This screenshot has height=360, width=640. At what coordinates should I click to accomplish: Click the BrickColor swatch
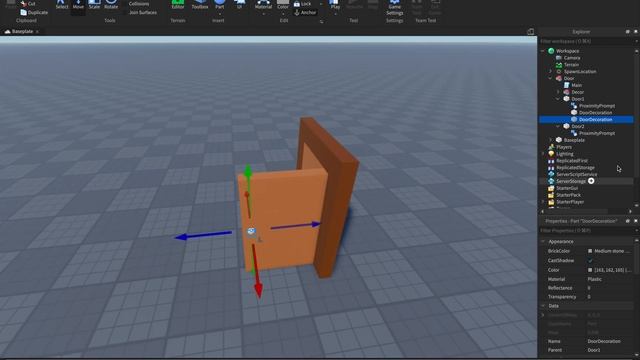(590, 251)
